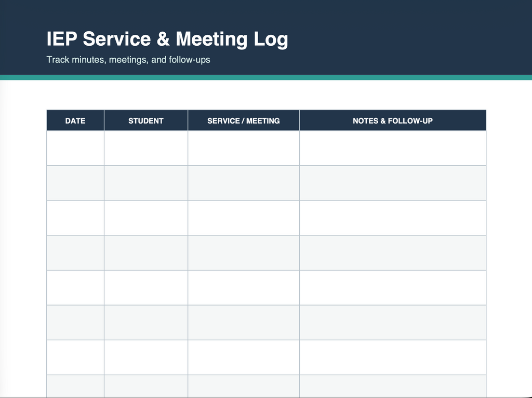
Task: Click the second row DATE cell
Action: click(75, 183)
